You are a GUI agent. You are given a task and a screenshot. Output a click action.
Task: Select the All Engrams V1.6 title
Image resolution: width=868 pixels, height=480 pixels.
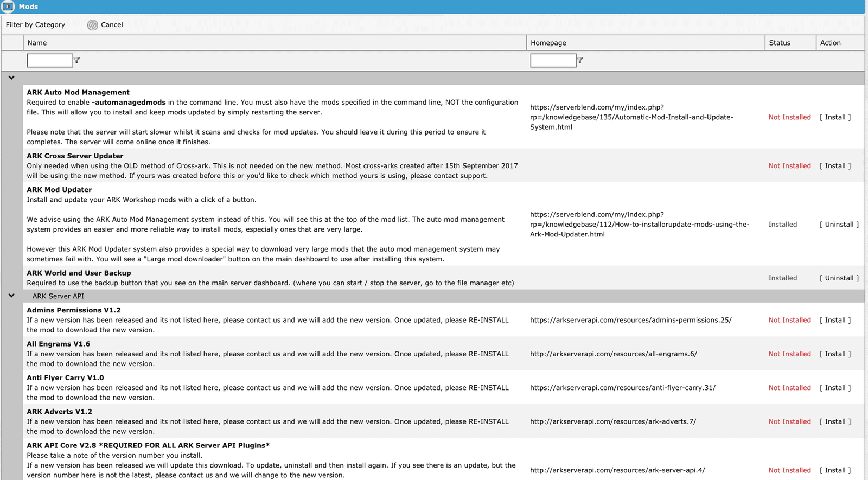(x=59, y=344)
